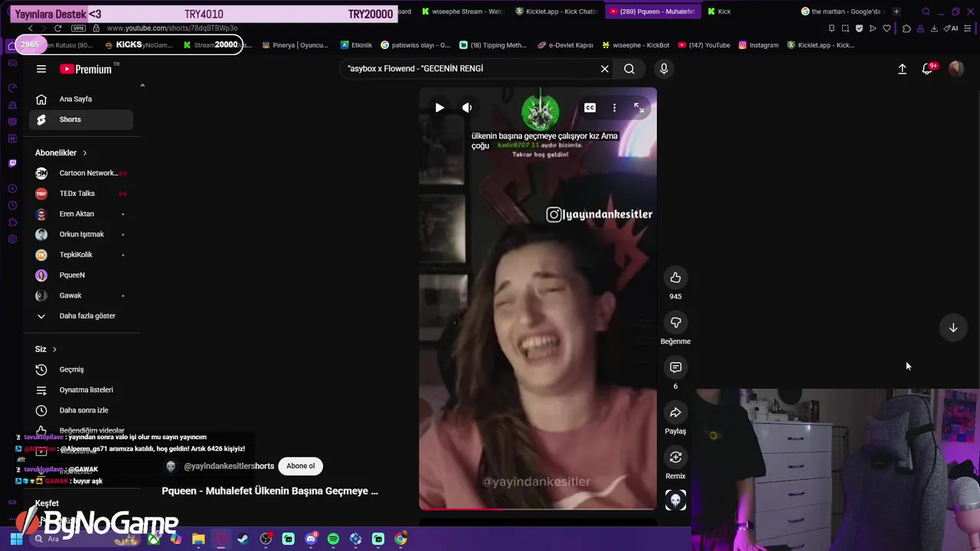980x551 pixels.
Task: Open Eren Aktan channel
Action: coord(81,214)
